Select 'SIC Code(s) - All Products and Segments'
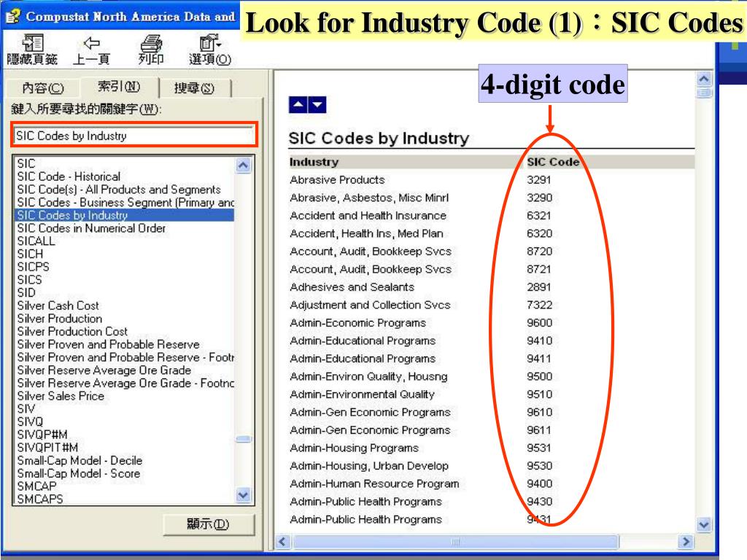This screenshot has height=560, width=747. click(x=119, y=190)
